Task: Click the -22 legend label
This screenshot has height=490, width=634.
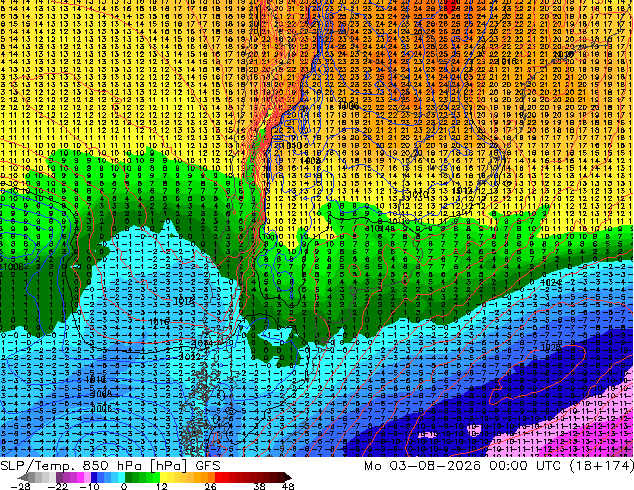Action: coord(58,486)
